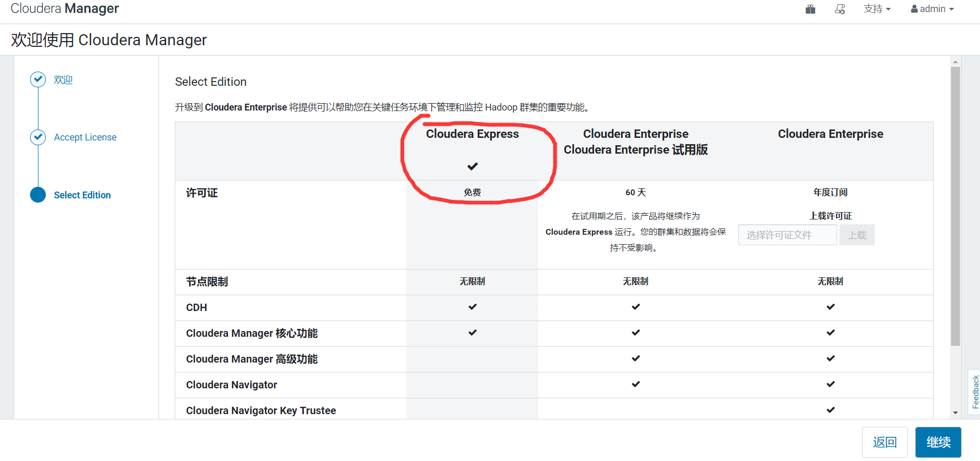The height and width of the screenshot is (461, 980).
Task: Click the 年度订阅 subscription text
Action: (x=830, y=193)
